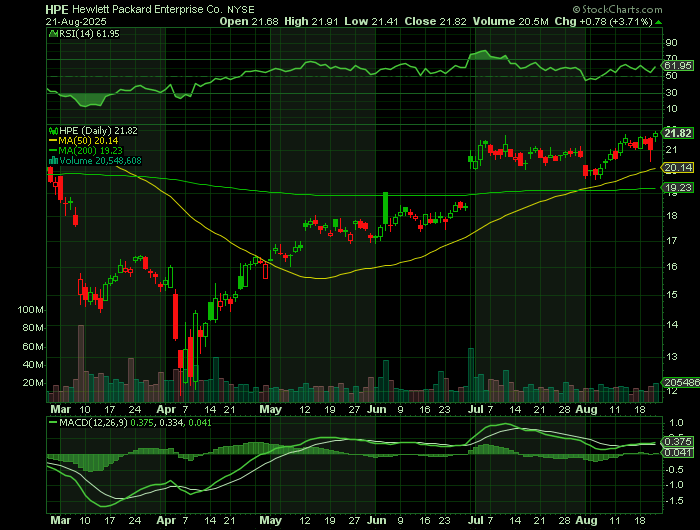The height and width of the screenshot is (530, 700).
Task: Click the 15 price axis label
Action: tap(671, 295)
